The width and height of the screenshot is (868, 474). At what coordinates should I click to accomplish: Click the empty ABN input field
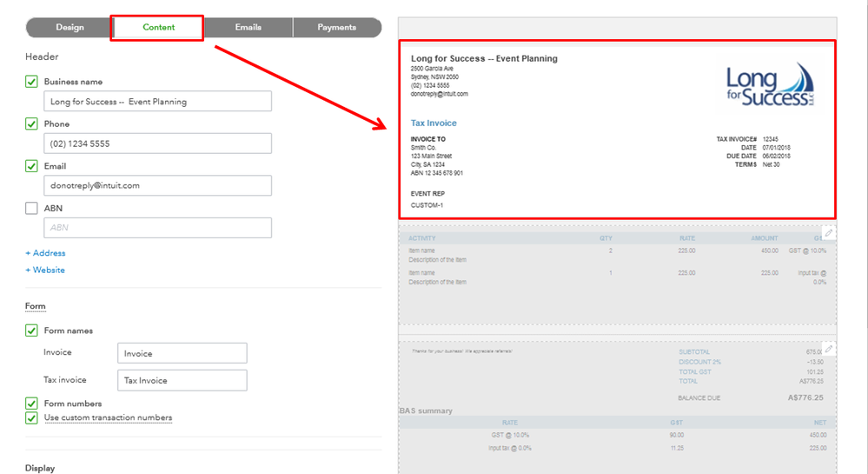[x=158, y=228]
